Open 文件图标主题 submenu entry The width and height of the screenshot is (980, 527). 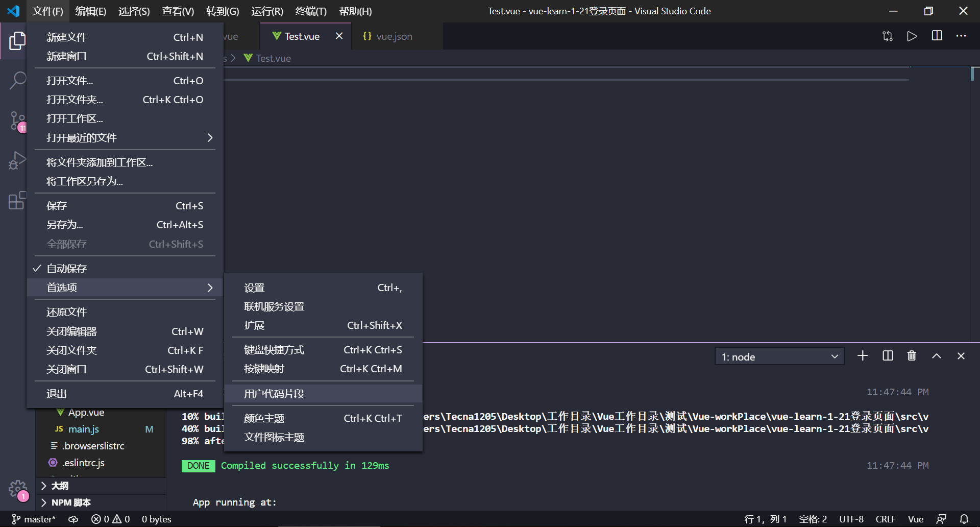323,437
